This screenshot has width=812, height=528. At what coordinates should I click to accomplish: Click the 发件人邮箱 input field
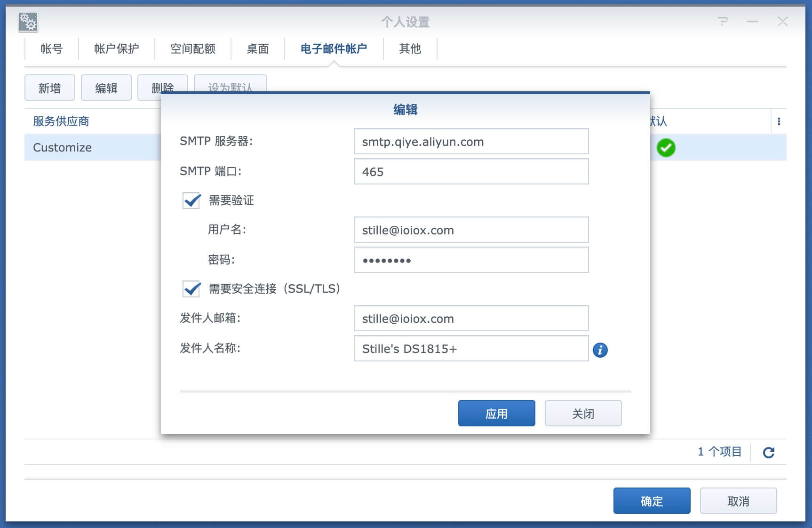[x=471, y=318]
